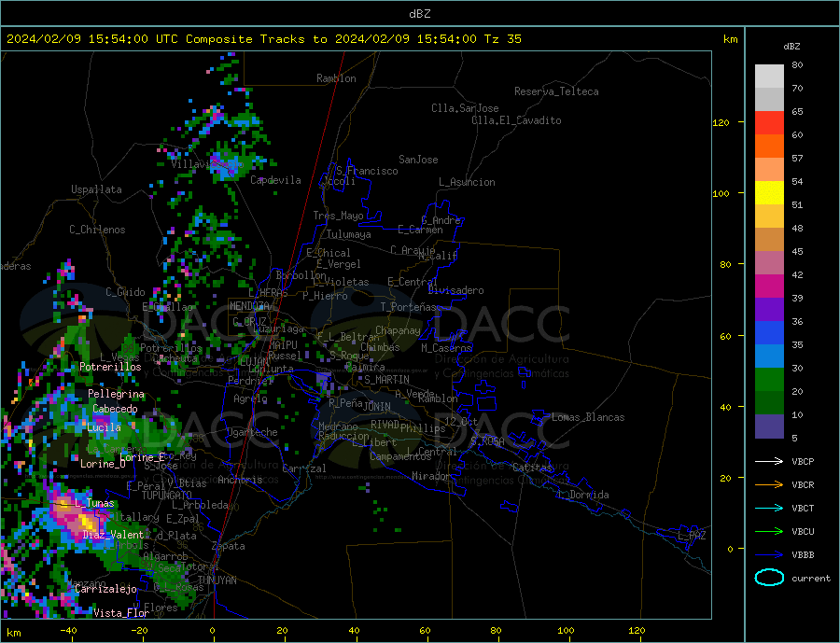Click the 'TUNUYAN' map label
This screenshot has width=840, height=643.
coord(217,580)
